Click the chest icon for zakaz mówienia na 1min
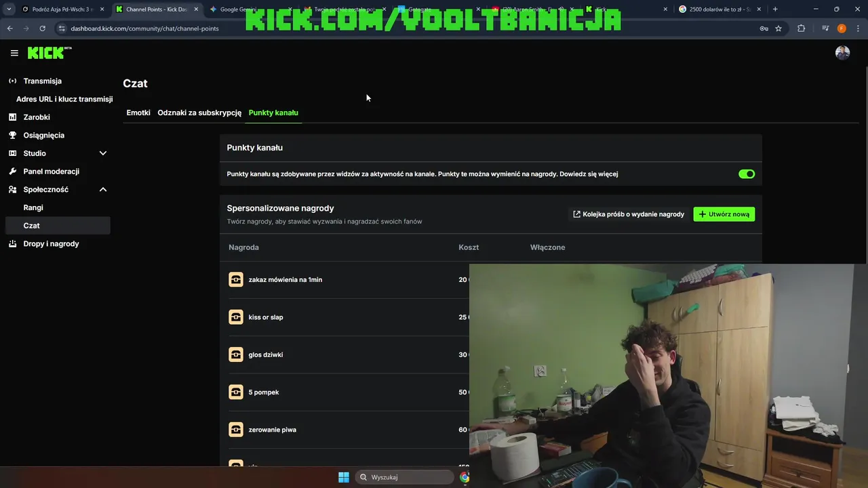This screenshot has height=488, width=868. click(x=236, y=279)
